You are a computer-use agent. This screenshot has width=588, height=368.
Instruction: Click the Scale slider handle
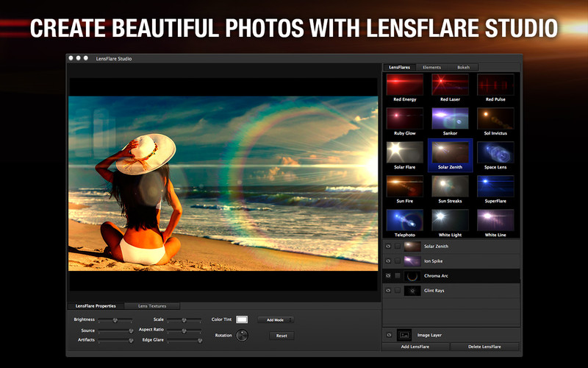coord(184,320)
